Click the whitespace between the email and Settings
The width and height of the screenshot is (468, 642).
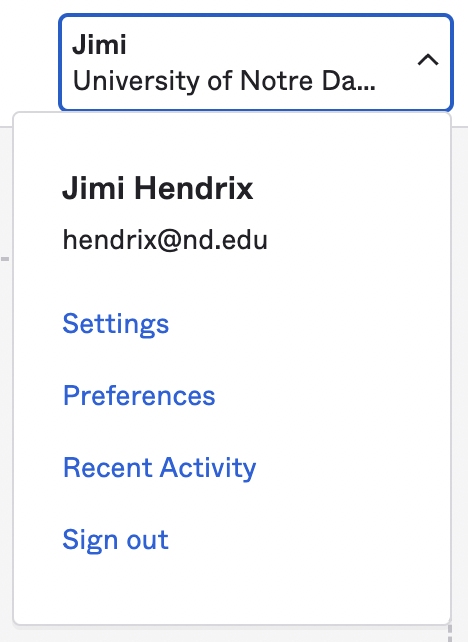232,282
